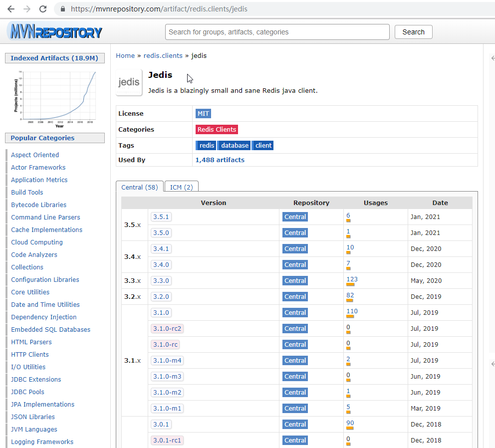Open version 3.5.1 details

click(160, 217)
